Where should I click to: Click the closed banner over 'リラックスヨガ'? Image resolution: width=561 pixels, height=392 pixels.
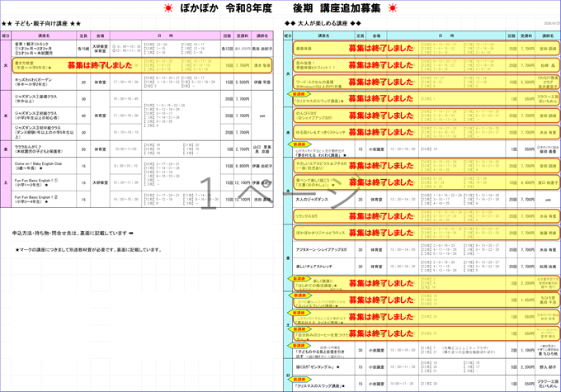[427, 216]
